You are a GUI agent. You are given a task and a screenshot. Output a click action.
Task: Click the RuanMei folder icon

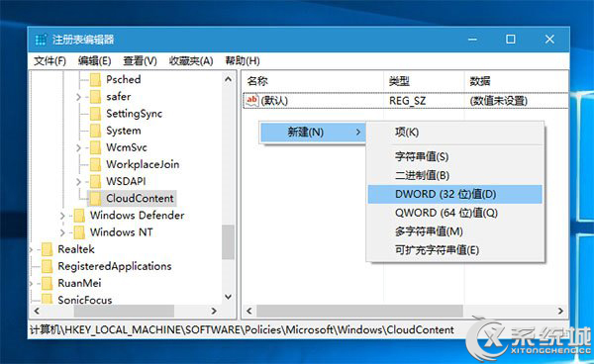[47, 283]
